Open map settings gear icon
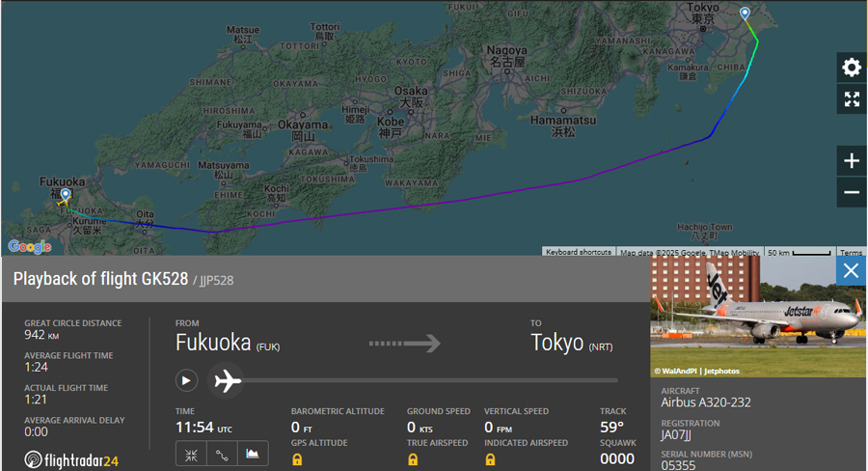This screenshot has width=868, height=471. coord(852,68)
